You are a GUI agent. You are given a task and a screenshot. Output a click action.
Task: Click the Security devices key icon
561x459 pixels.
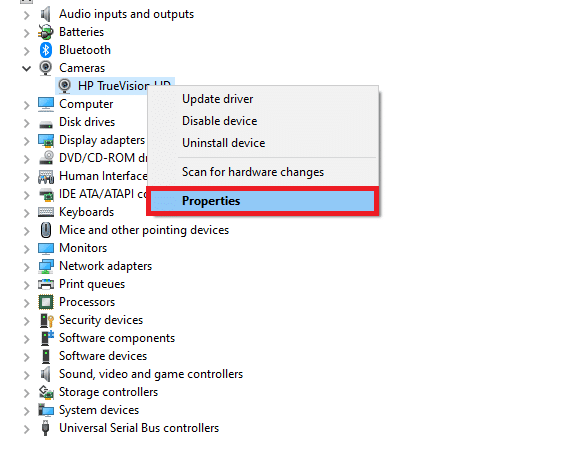[x=47, y=320]
